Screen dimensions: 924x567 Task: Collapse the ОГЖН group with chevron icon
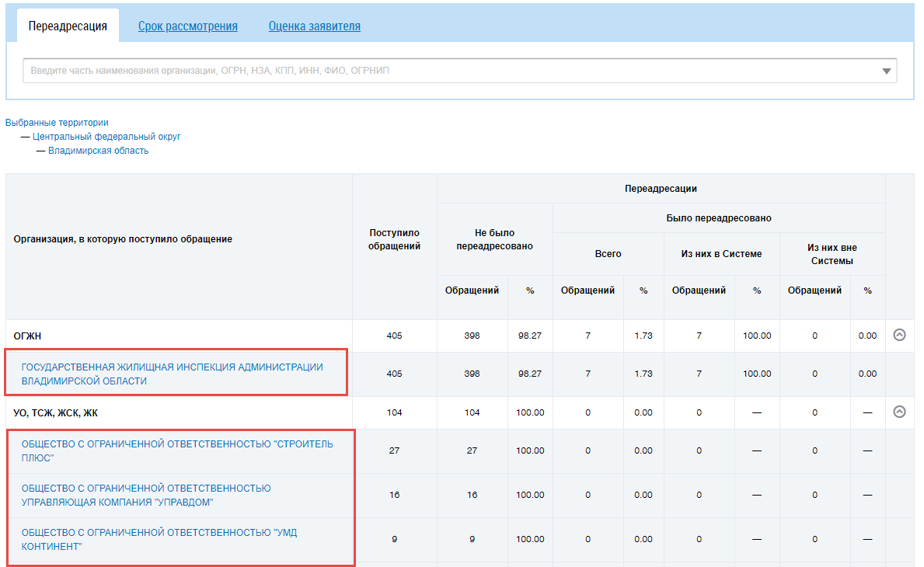[899, 336]
